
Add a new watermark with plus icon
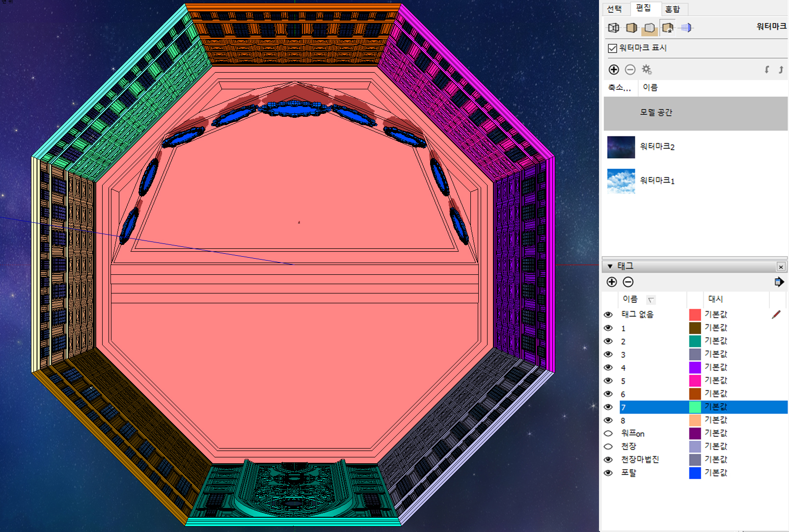coord(614,70)
